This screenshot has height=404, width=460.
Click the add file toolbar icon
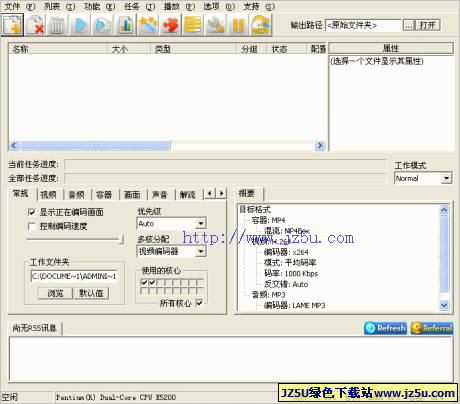click(x=13, y=25)
